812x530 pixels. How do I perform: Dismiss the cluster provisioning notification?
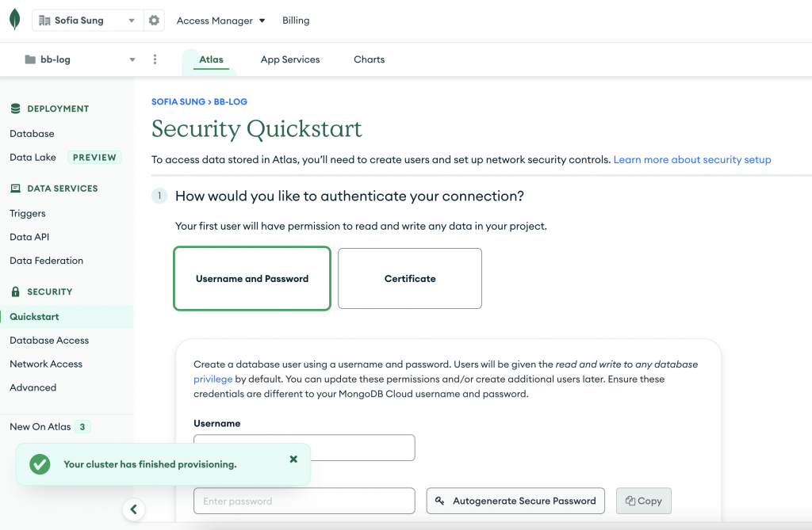point(293,459)
